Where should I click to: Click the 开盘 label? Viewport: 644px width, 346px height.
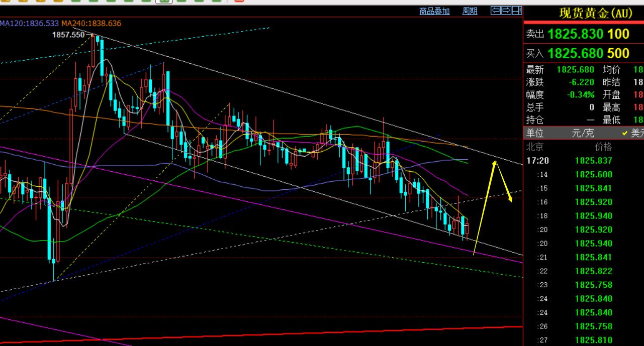tap(611, 94)
